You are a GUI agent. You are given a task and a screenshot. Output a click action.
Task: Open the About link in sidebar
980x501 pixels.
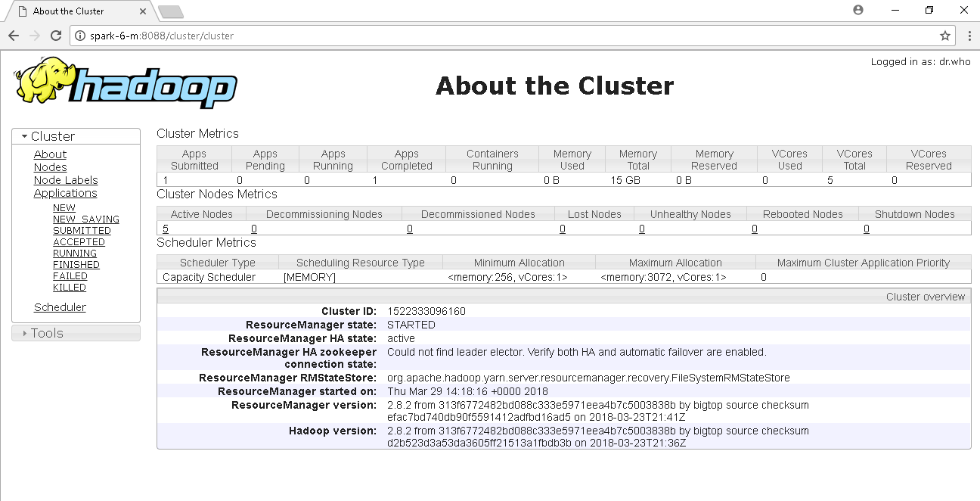click(50, 154)
